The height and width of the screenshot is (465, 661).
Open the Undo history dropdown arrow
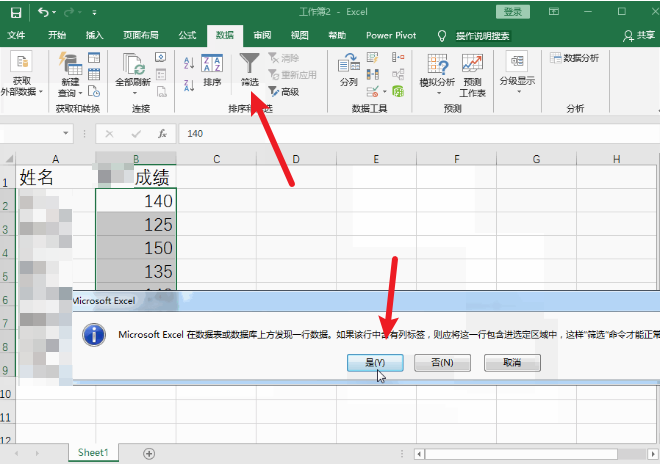[x=54, y=13]
